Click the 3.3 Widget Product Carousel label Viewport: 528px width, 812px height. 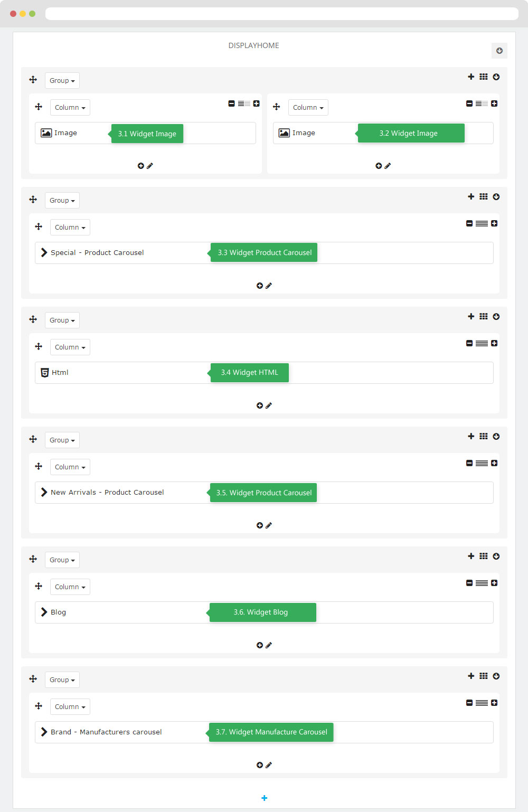(264, 253)
